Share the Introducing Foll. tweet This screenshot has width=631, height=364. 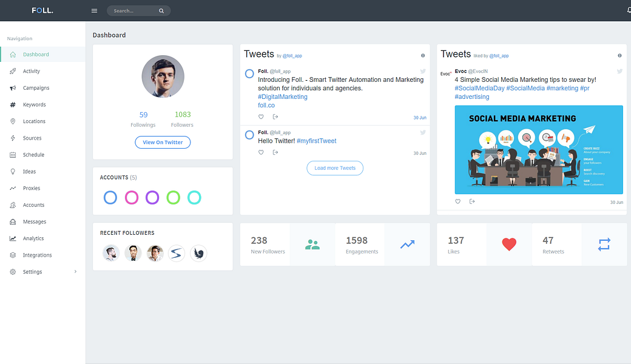275,116
